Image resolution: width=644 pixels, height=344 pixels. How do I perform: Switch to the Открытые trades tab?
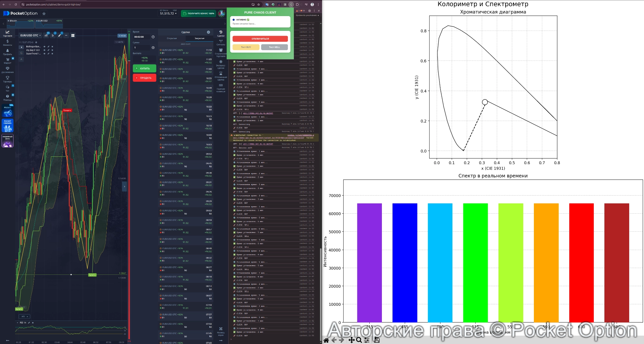coord(172,38)
